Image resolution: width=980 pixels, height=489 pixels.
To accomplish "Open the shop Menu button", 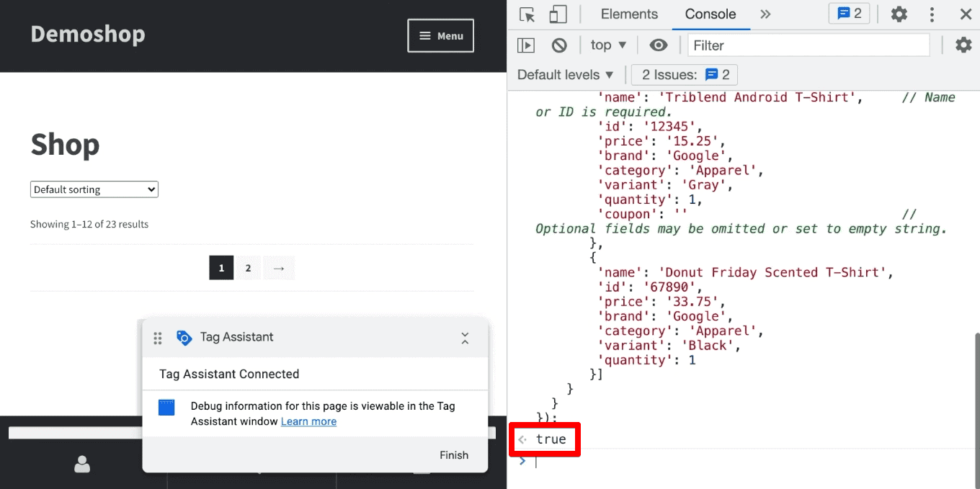I will click(x=440, y=35).
